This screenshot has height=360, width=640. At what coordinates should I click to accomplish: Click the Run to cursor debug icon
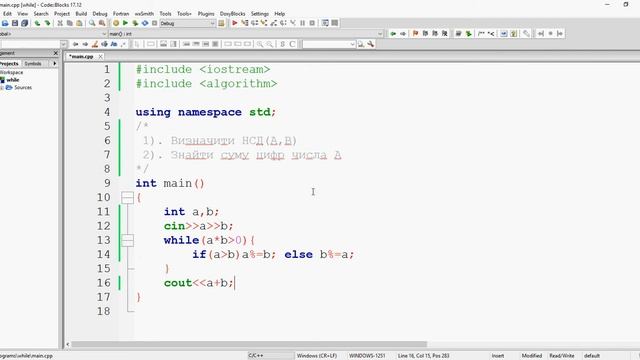pyautogui.click(x=244, y=23)
